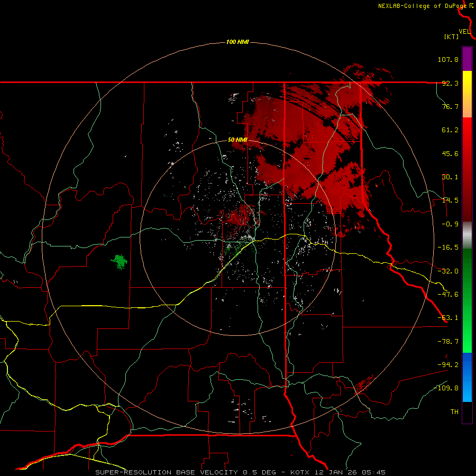Click the isolated green velocity blob

point(119,262)
